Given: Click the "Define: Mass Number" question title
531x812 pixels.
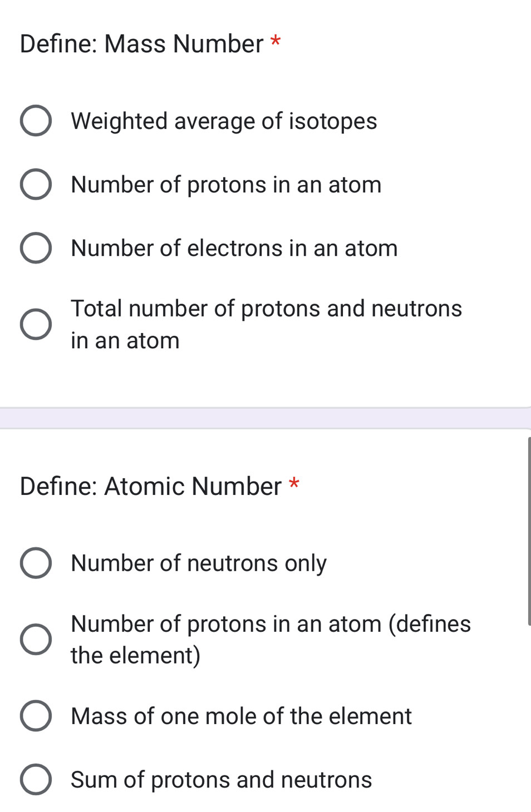Looking at the screenshot, I should click(142, 43).
